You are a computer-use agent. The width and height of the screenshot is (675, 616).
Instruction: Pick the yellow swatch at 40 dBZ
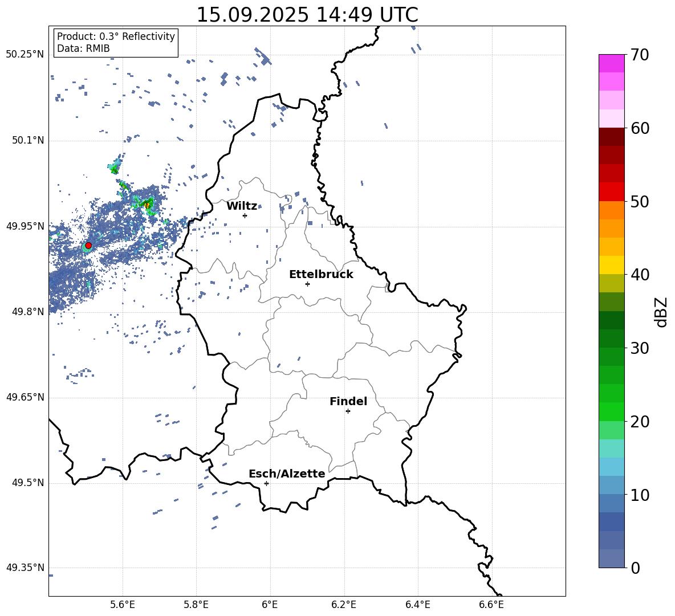[x=611, y=265]
